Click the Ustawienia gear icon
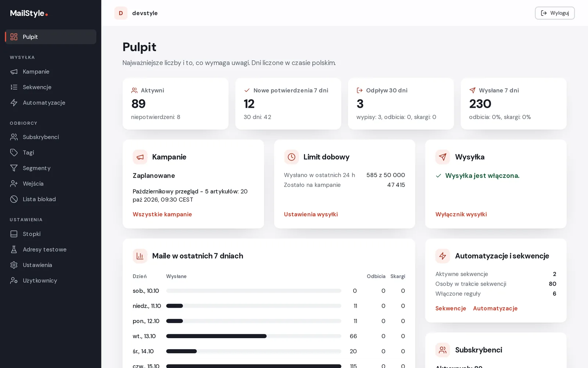Image resolution: width=588 pixels, height=368 pixels. click(14, 265)
